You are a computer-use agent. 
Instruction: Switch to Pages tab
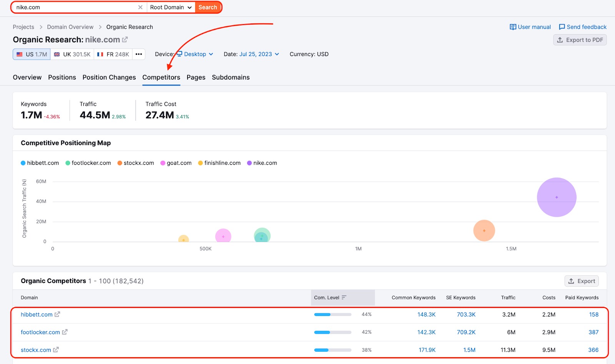(196, 77)
